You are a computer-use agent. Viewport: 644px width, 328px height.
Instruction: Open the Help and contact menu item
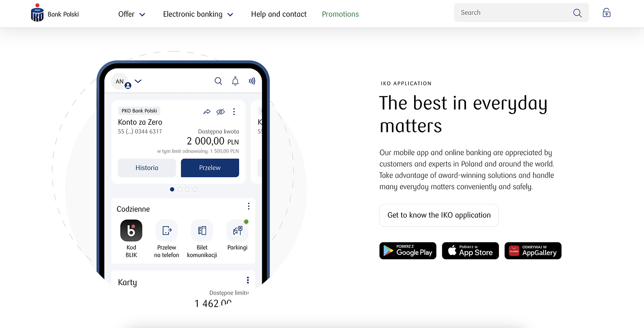coord(279,14)
